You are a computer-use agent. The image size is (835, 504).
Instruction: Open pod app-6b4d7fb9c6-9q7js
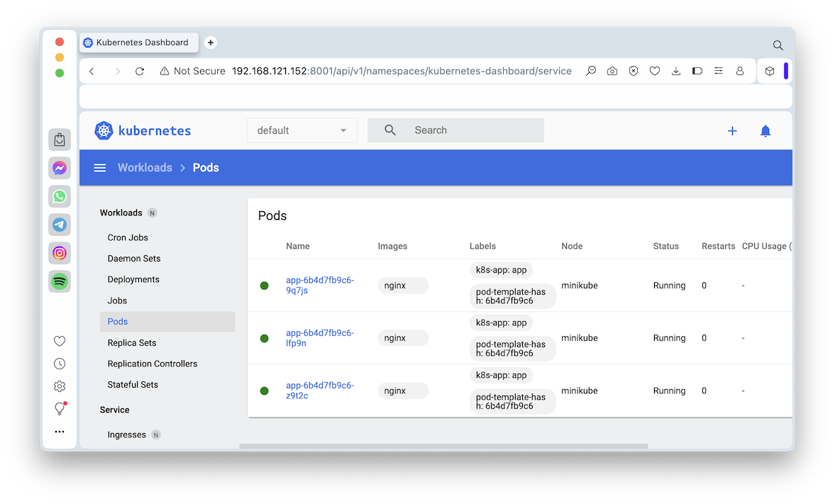pyautogui.click(x=319, y=285)
